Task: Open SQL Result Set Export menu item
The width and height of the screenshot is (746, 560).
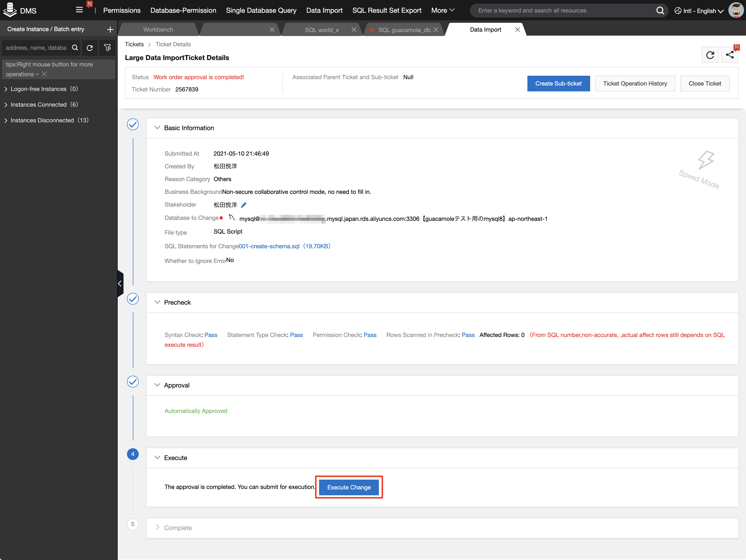Action: pos(387,11)
